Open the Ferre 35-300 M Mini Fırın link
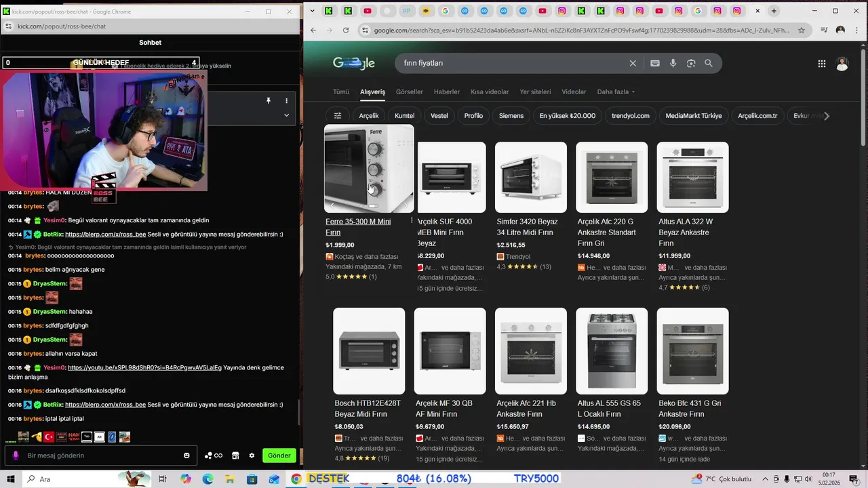Image resolution: width=868 pixels, height=488 pixels. 358,227
